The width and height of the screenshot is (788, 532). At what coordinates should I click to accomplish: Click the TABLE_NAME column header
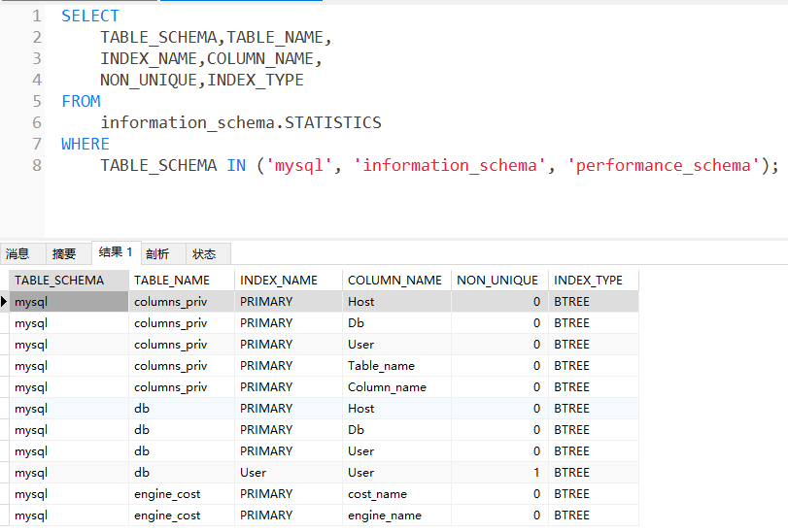point(182,280)
